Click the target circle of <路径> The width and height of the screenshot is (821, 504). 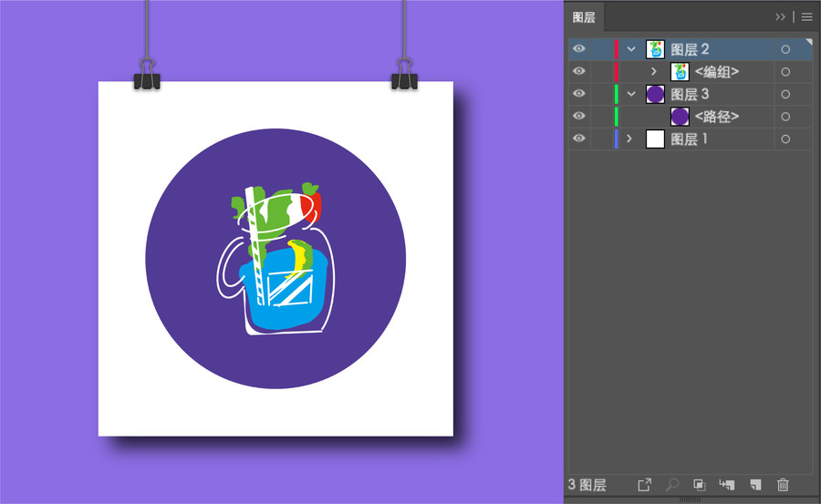(x=785, y=117)
